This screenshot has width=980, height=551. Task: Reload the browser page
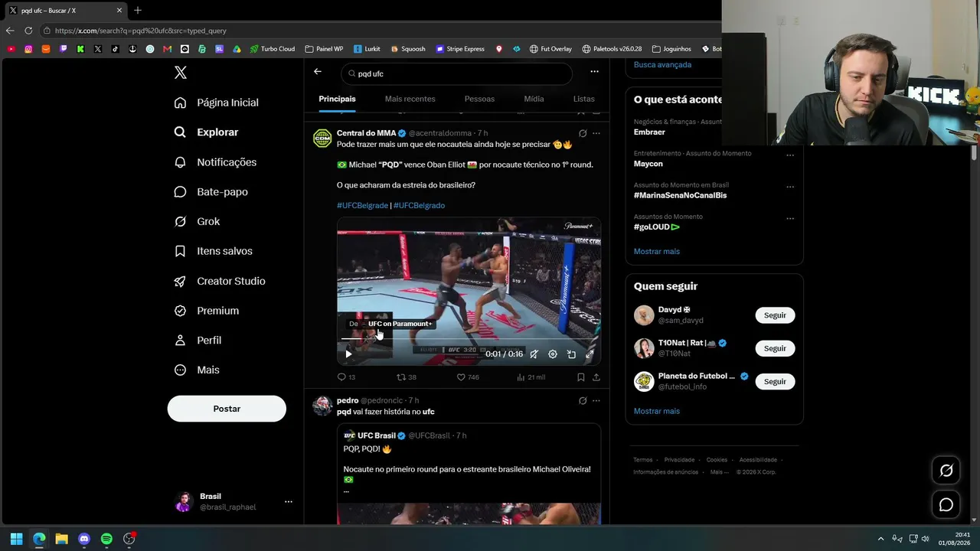pyautogui.click(x=28, y=31)
